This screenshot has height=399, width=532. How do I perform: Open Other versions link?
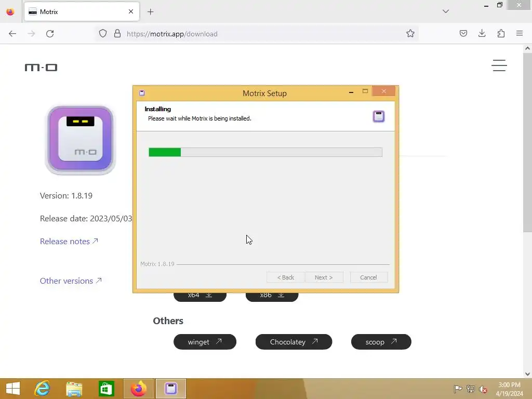[x=71, y=281]
